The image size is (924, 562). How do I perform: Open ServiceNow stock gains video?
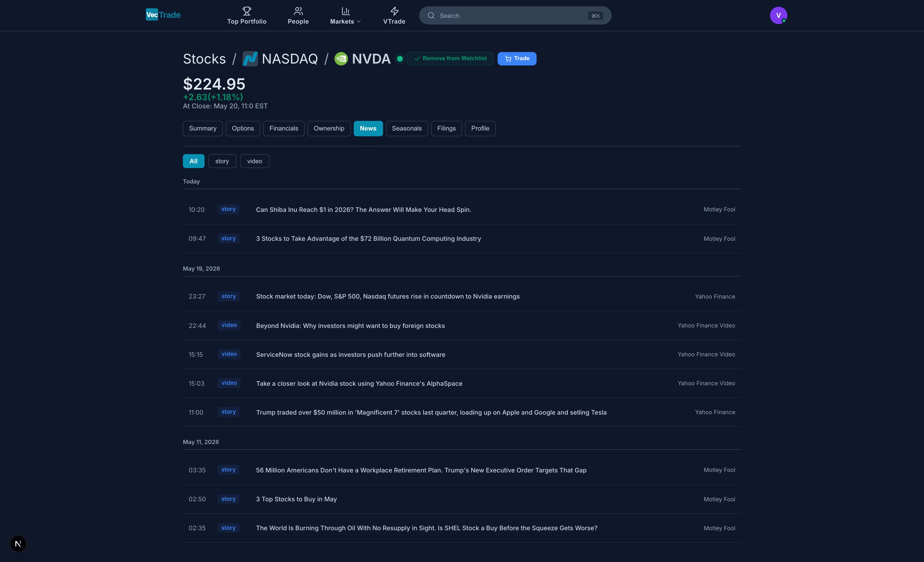(x=351, y=354)
